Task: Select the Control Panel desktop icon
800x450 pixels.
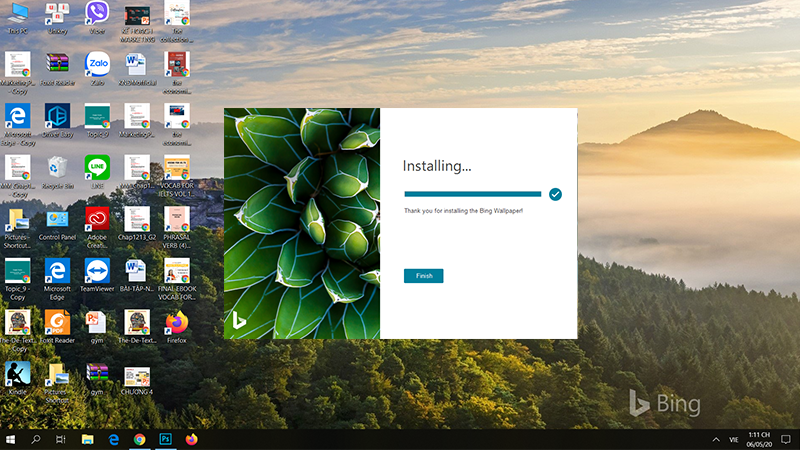Action: 57,219
